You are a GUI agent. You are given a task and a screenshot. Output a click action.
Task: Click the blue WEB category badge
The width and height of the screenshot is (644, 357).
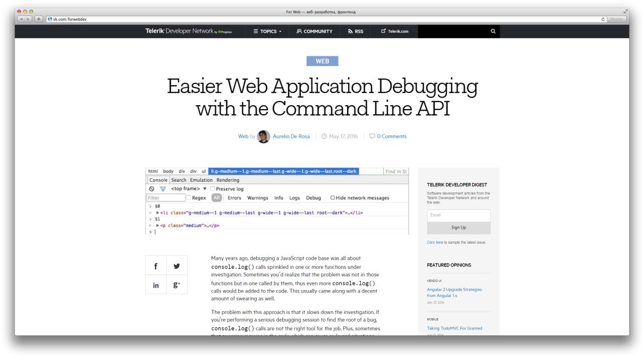click(x=323, y=61)
